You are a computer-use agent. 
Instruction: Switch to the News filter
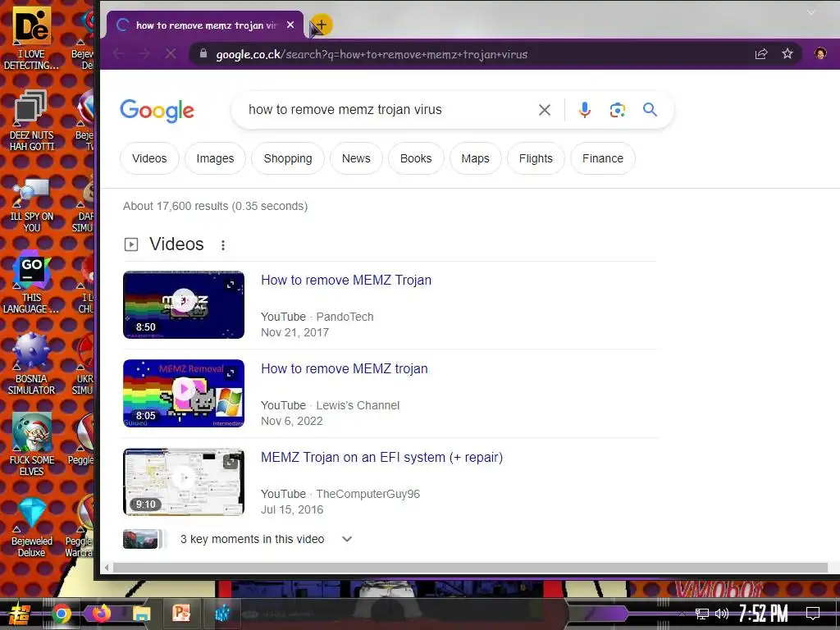click(356, 158)
